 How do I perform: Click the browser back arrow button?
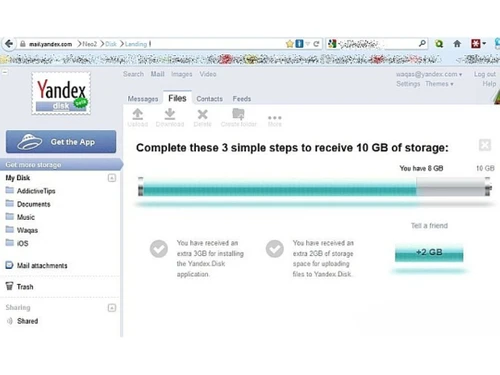click(x=9, y=44)
